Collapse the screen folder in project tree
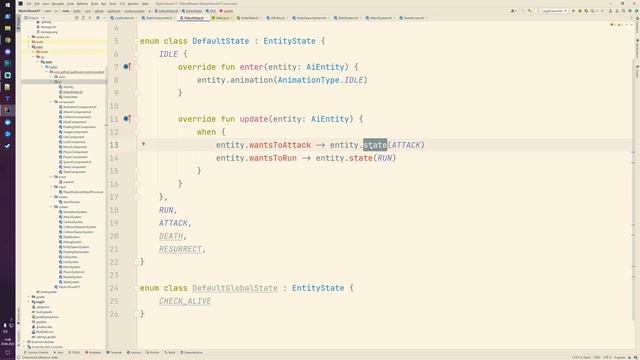Screen dimensions: 640x360 point(51,197)
